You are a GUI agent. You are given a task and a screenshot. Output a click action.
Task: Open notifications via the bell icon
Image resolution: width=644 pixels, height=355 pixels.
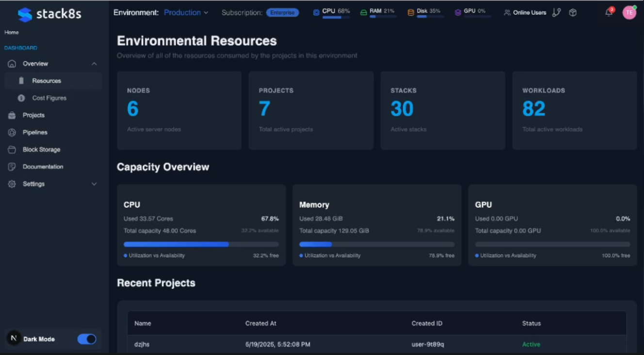609,13
